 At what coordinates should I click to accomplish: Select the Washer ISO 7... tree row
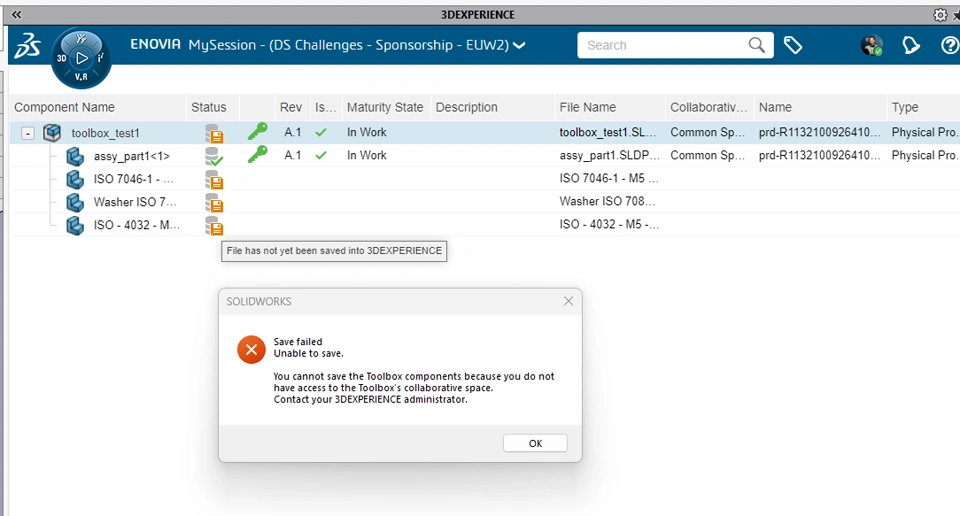(x=484, y=202)
